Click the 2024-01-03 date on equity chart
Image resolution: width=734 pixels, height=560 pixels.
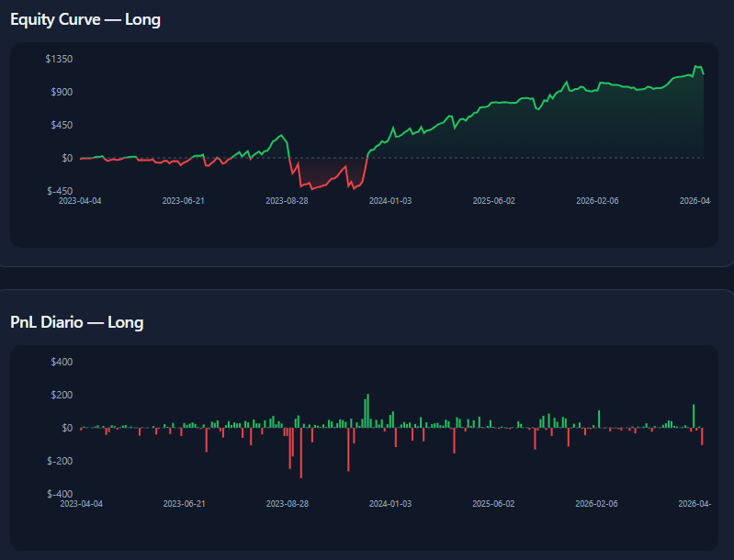click(x=390, y=201)
